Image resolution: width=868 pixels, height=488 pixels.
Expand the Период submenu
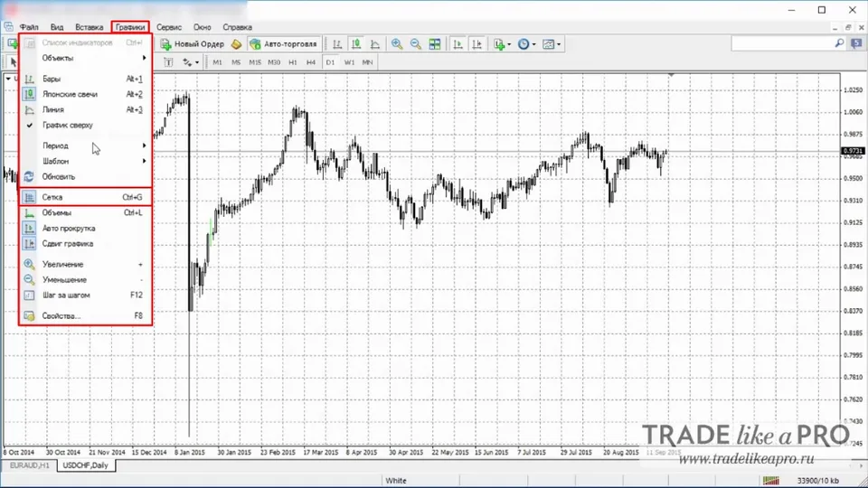point(85,145)
